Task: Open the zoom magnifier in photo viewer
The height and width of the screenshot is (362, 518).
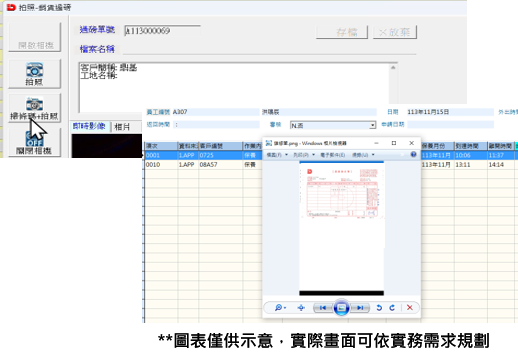Action: point(280,308)
